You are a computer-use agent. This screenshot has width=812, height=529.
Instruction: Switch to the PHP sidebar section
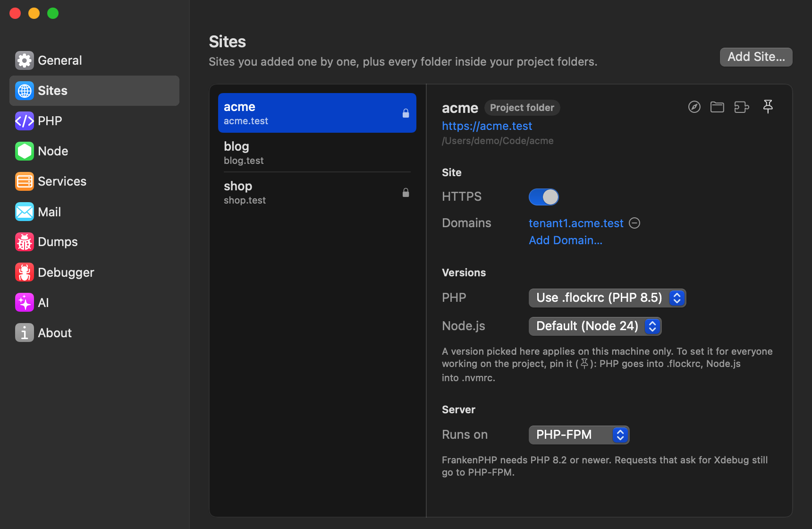[94, 121]
